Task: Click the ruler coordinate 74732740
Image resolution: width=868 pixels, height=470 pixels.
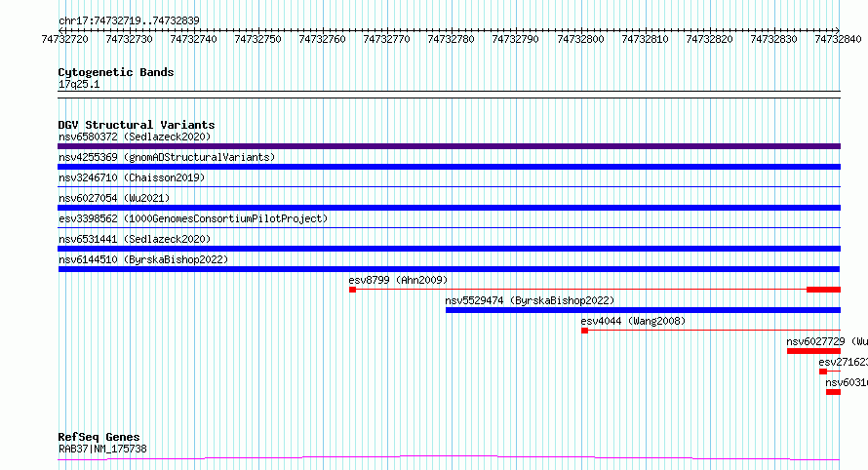Action: pyautogui.click(x=194, y=39)
